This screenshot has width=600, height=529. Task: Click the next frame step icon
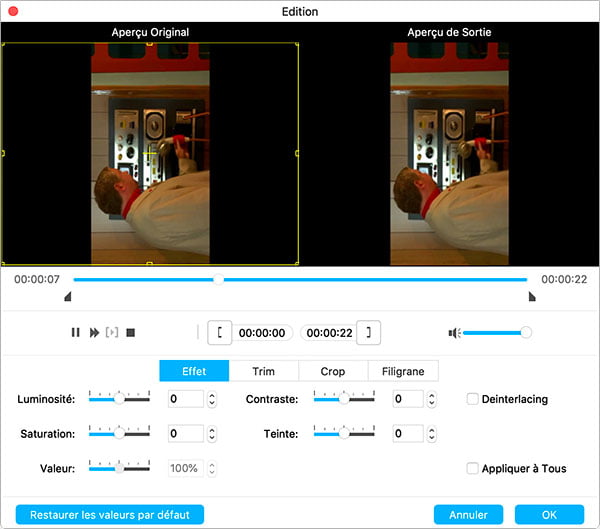tap(112, 332)
